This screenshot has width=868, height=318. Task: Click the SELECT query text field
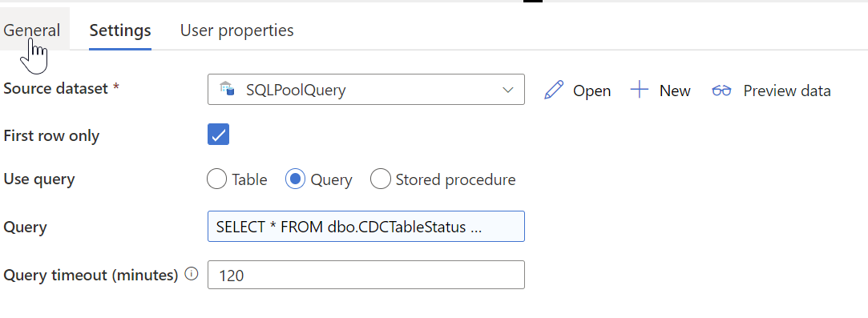[x=366, y=226]
